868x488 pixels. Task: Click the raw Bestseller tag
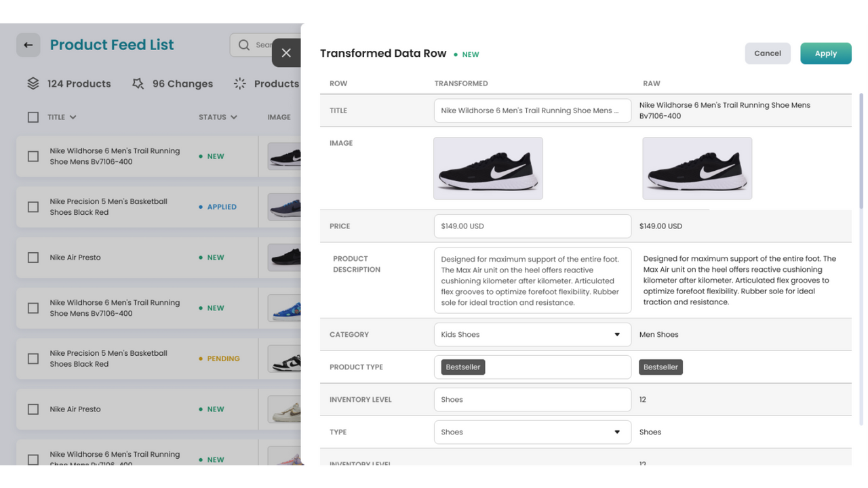(x=660, y=367)
